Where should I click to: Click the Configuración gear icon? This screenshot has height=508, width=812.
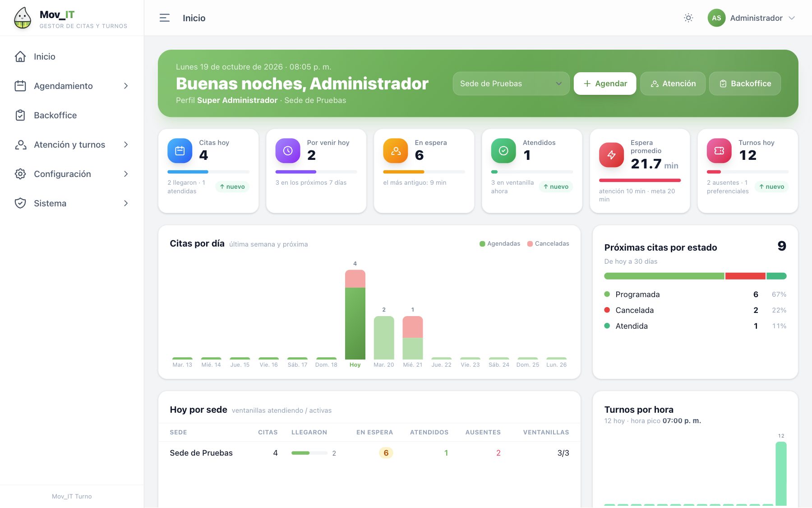click(20, 174)
